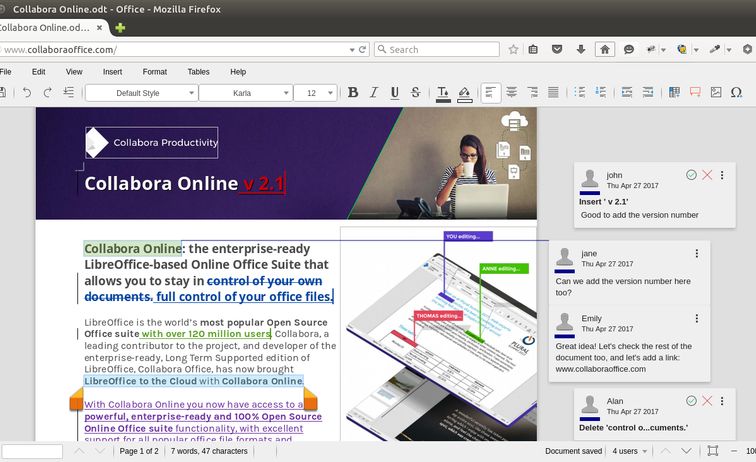Screen dimensions: 756x462
Task: Open a new Firefox tab
Action: pos(120,27)
